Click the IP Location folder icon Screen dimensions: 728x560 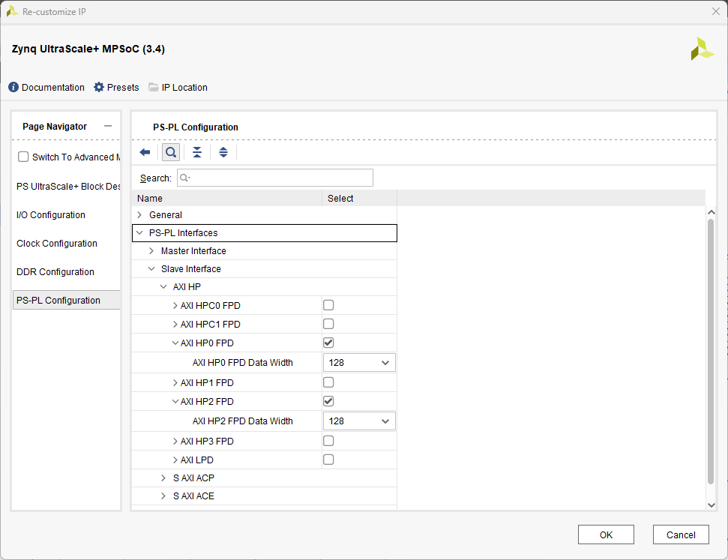(x=154, y=88)
